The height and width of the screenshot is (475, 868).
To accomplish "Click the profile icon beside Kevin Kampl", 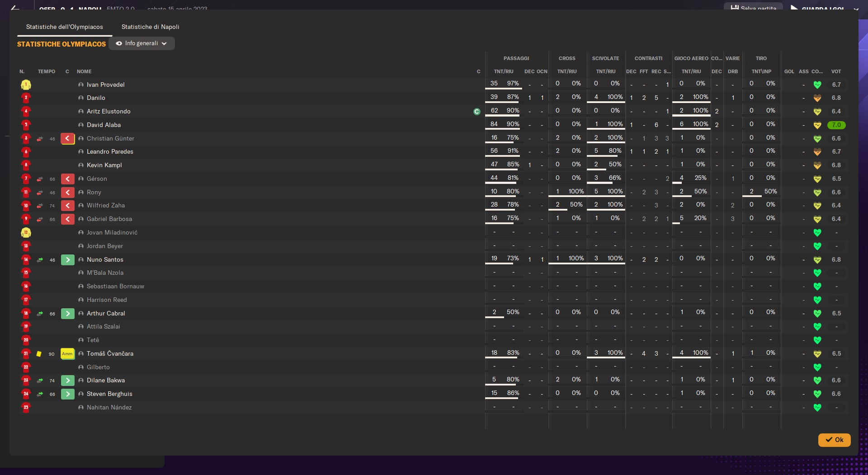I will (x=81, y=165).
